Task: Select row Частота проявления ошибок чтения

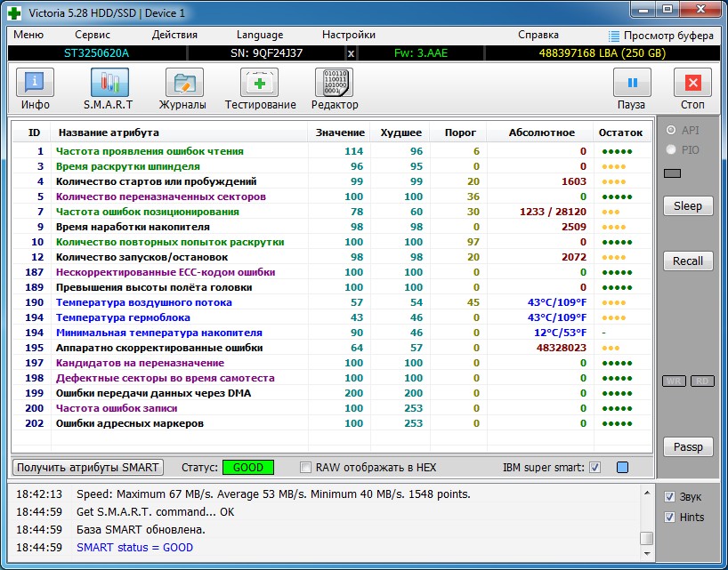Action: pos(331,151)
